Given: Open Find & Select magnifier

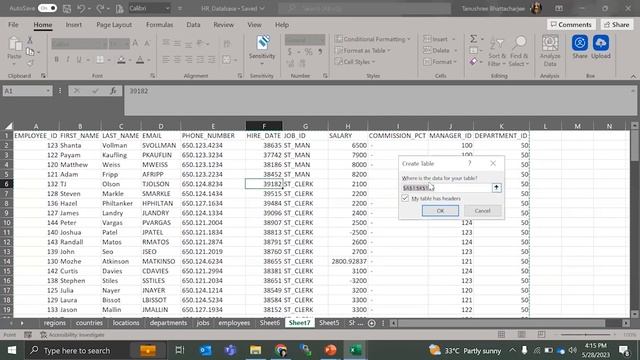Looking at the screenshot, I should (x=519, y=51).
